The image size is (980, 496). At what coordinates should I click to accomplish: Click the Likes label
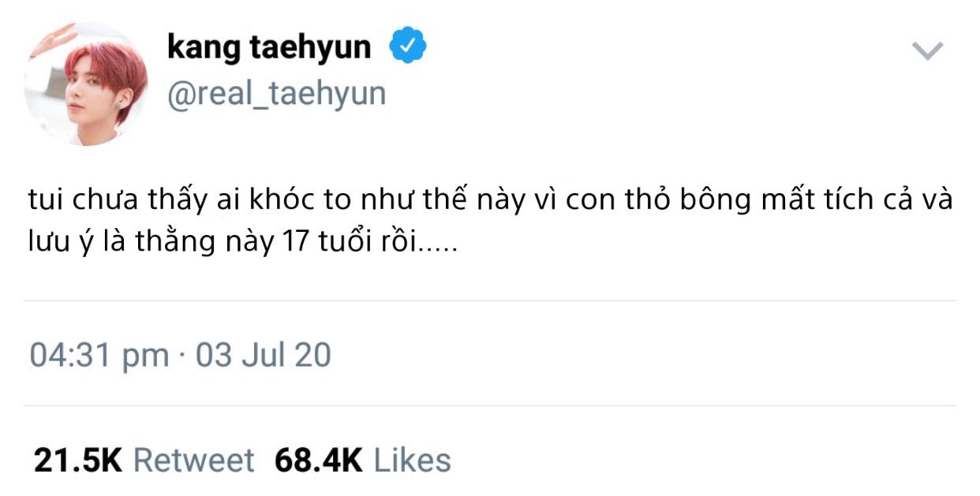412,461
